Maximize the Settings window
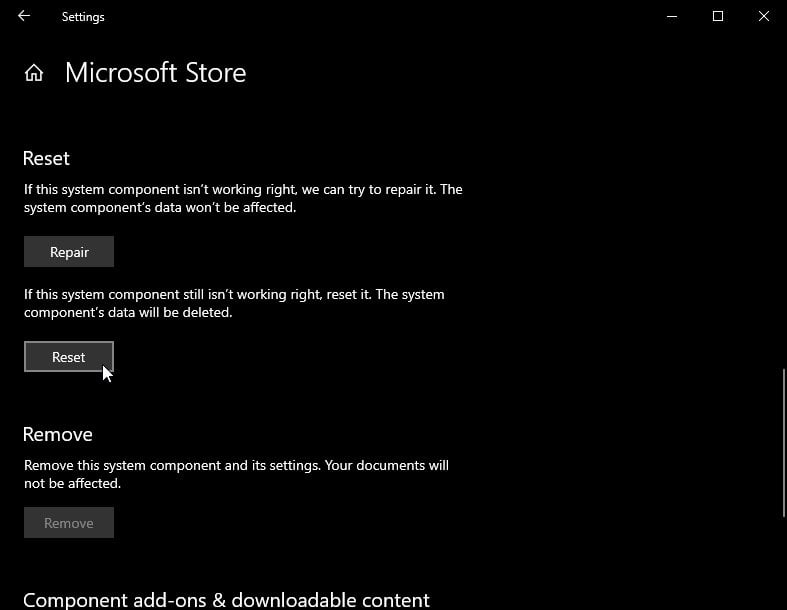Viewport: 787px width, 610px height. (718, 17)
